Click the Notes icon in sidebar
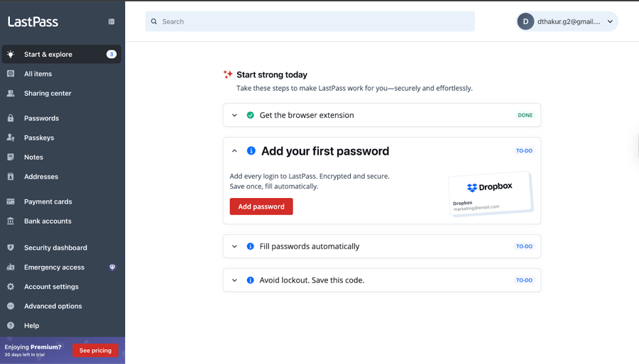The image size is (639, 364). (x=11, y=157)
